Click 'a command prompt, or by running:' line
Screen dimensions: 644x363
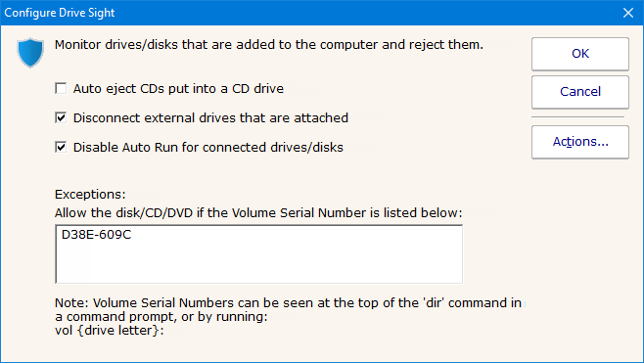point(161,317)
